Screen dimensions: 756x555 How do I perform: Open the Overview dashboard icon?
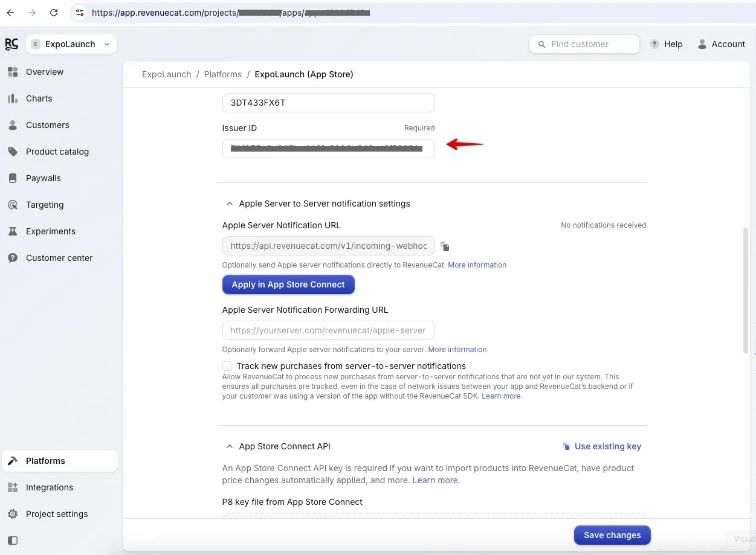[13, 72]
